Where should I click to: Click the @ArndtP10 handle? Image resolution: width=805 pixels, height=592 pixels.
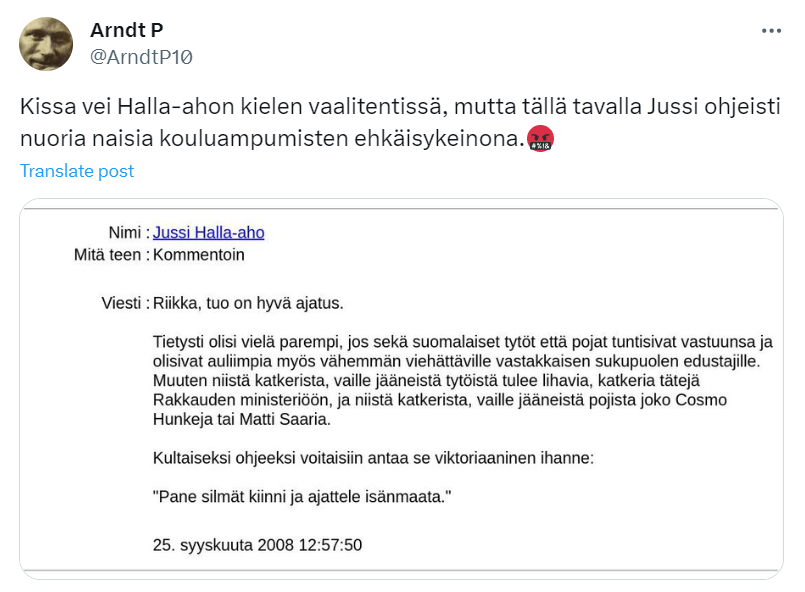(141, 57)
